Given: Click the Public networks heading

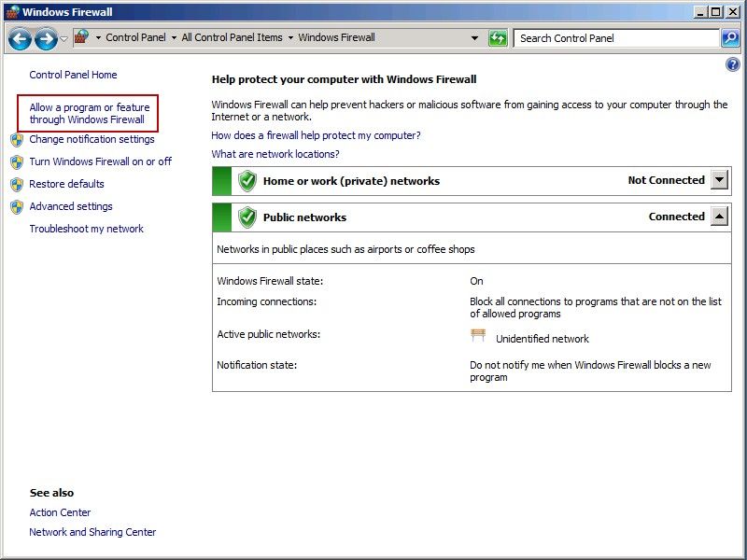Looking at the screenshot, I should [305, 217].
